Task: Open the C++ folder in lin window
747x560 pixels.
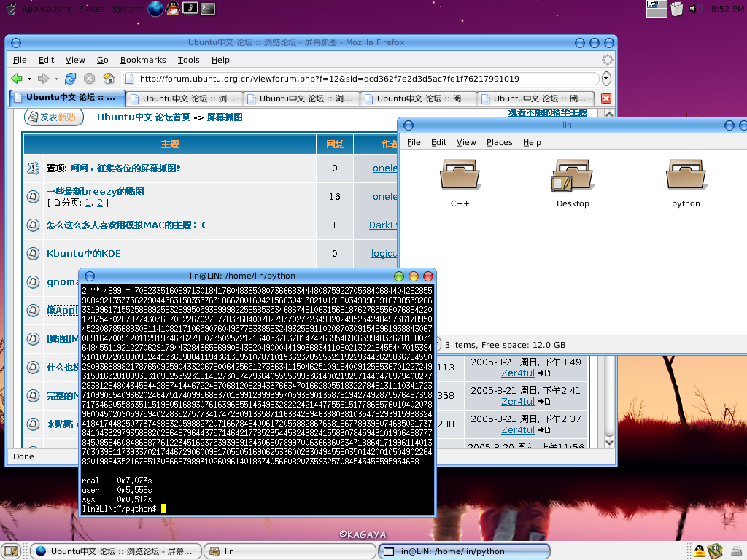Action: click(x=460, y=184)
